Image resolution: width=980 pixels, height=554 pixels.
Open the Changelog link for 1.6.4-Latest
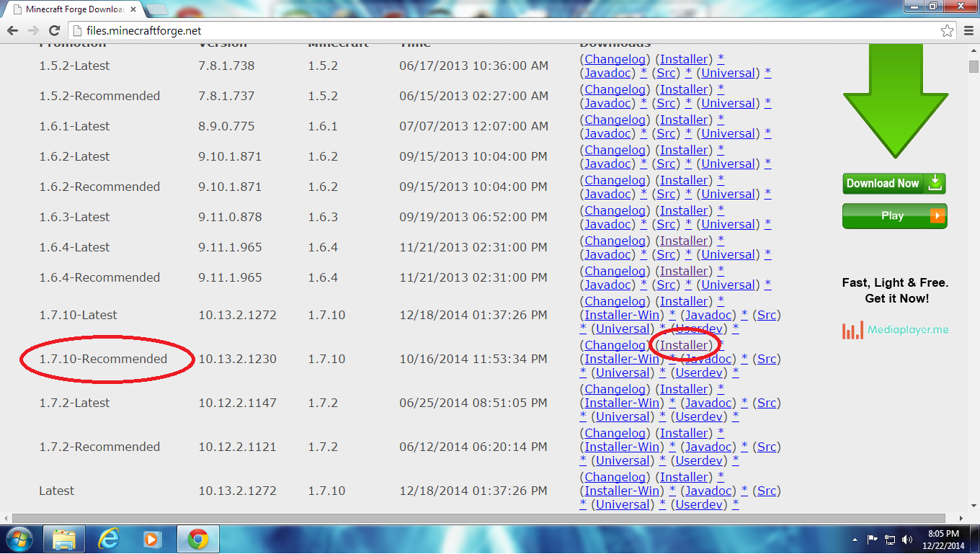pyautogui.click(x=615, y=241)
